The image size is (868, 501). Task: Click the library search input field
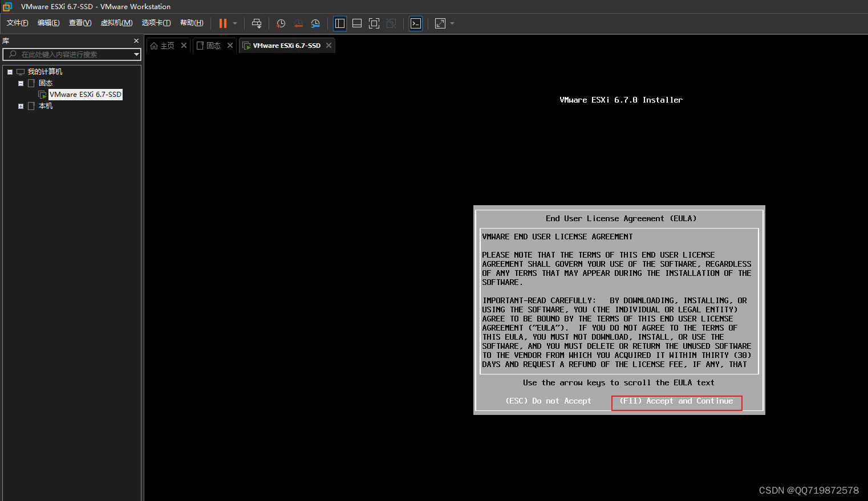(71, 55)
